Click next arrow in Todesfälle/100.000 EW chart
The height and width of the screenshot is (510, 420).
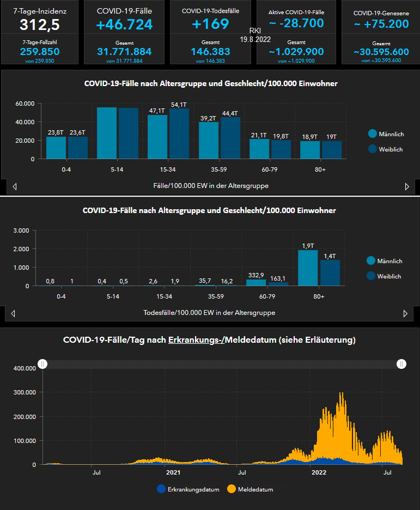[x=405, y=313]
